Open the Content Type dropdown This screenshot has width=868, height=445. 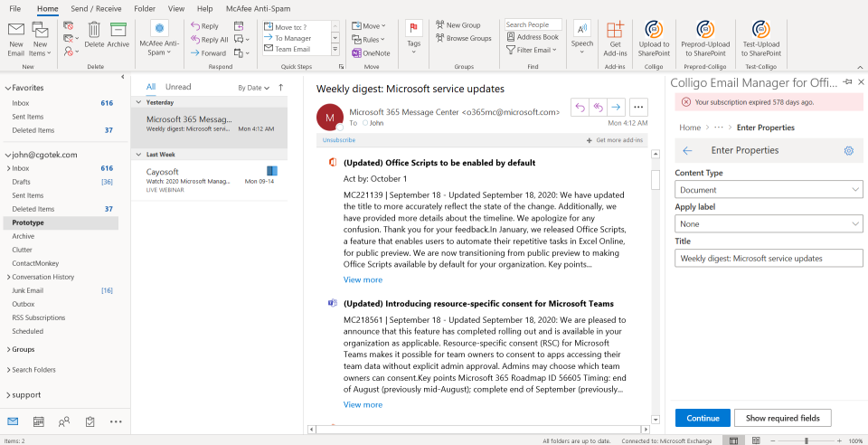[769, 189]
